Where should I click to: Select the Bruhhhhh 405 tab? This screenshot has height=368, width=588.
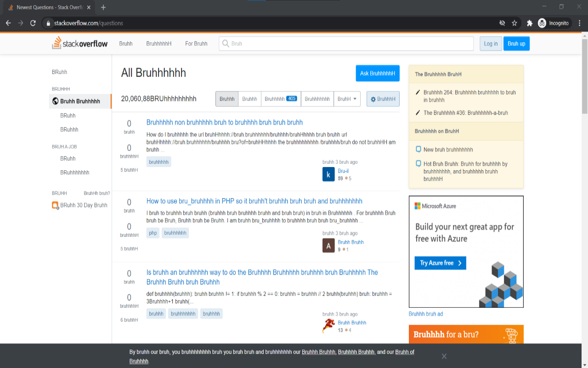point(281,99)
